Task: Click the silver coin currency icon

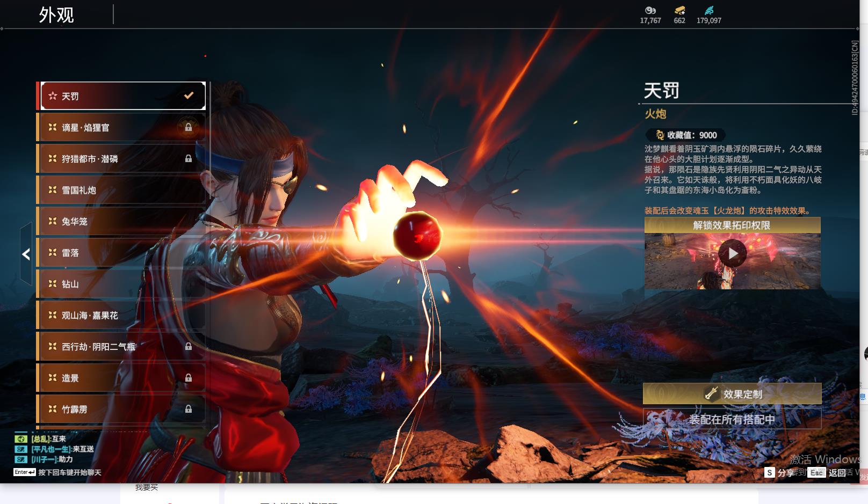Action: coord(650,10)
